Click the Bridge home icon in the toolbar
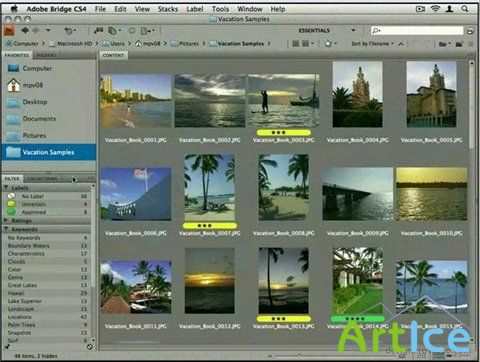Viewport: 480px width, 362px height. point(9,31)
